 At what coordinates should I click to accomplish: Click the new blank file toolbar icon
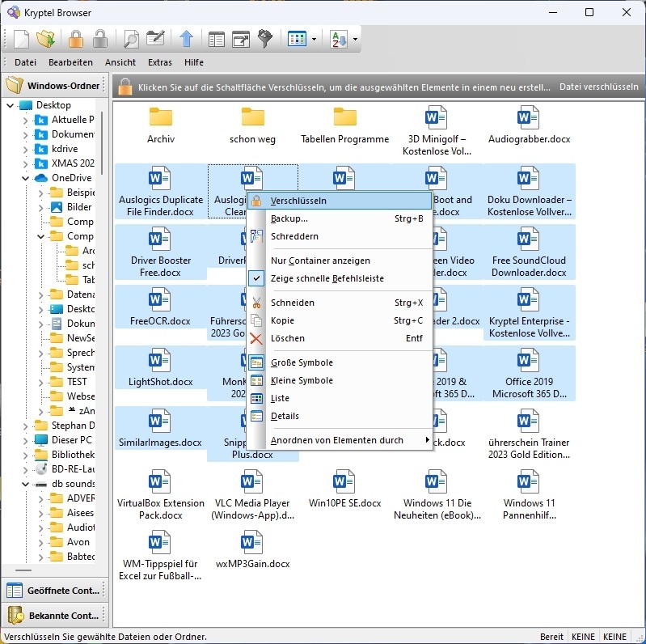click(x=21, y=39)
